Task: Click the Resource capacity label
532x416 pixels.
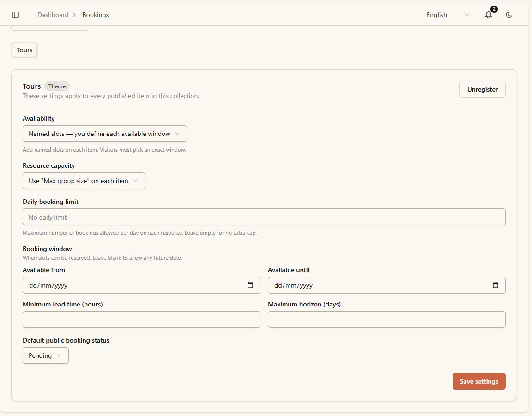Action: click(x=49, y=166)
